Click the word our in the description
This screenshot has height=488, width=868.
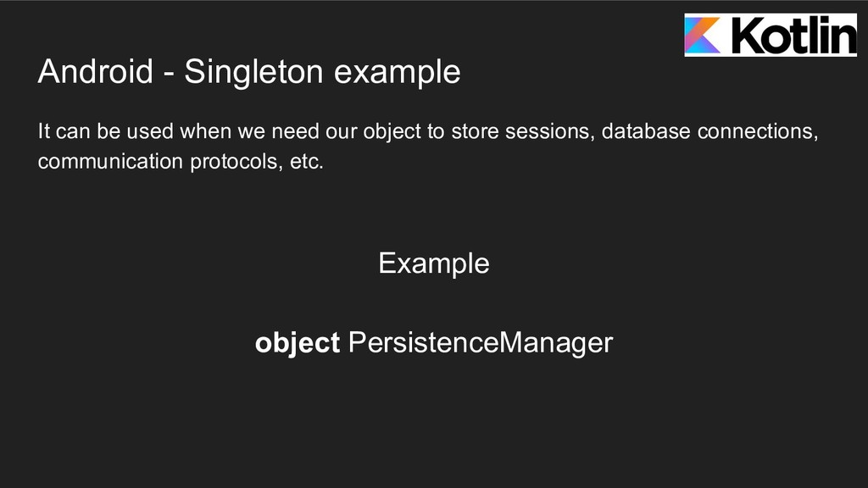[343, 132]
